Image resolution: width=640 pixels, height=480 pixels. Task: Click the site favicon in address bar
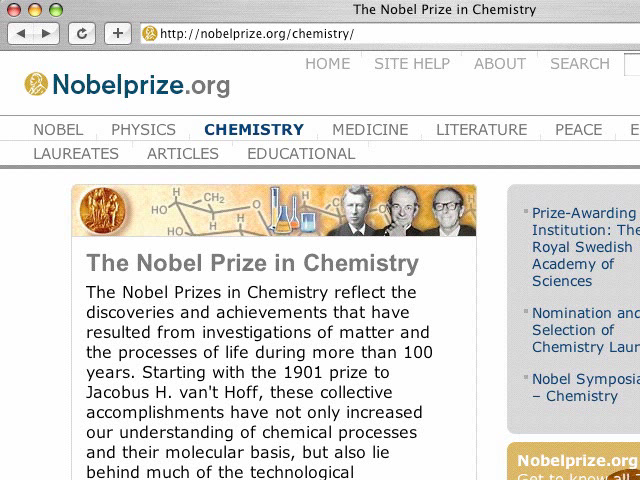pyautogui.click(x=150, y=34)
